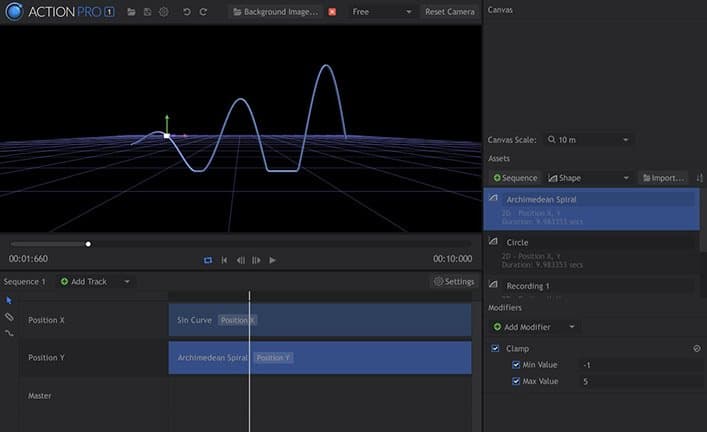Toggle loop playback icon

(208, 260)
